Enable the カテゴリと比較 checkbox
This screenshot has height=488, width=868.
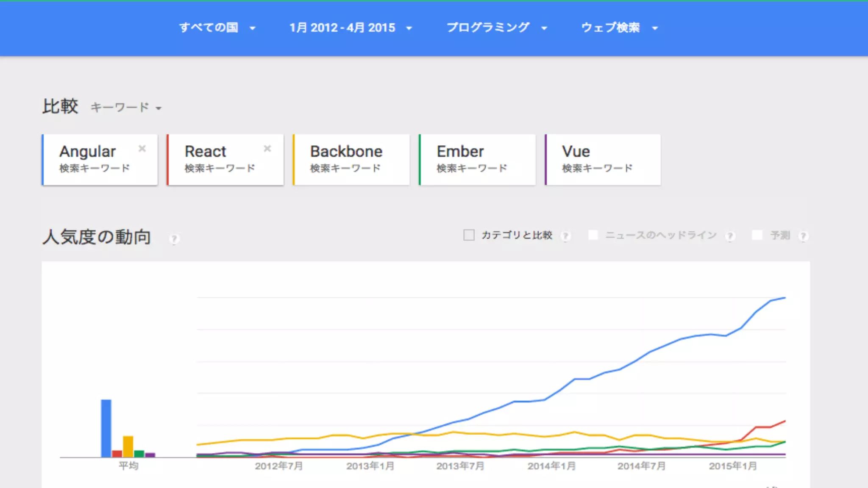pyautogui.click(x=469, y=235)
